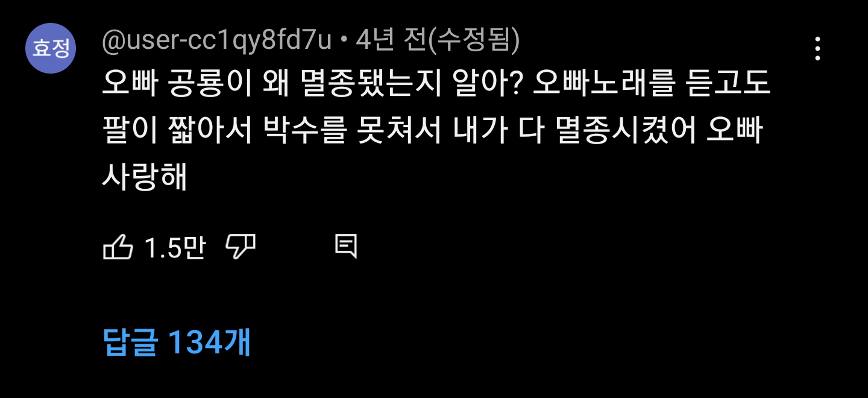
Task: Like the comment with the thumbs-up icon
Action: (118, 247)
